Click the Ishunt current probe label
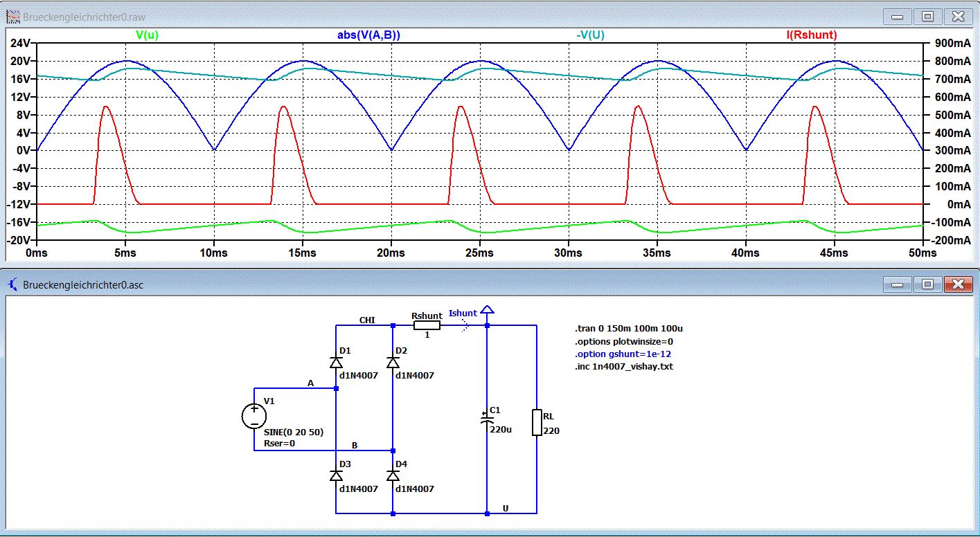Viewport: 980px width, 537px height. 463,313
